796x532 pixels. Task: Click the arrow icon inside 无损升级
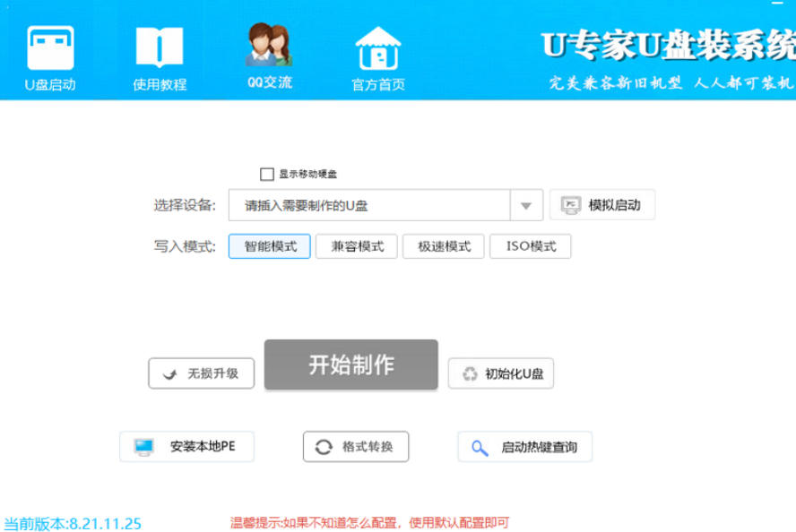(170, 373)
